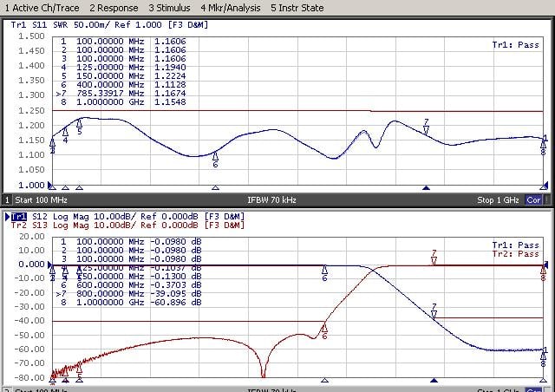Activate the highlighted Tr1 S12 trace
The height and width of the screenshot is (392, 555).
point(19,216)
